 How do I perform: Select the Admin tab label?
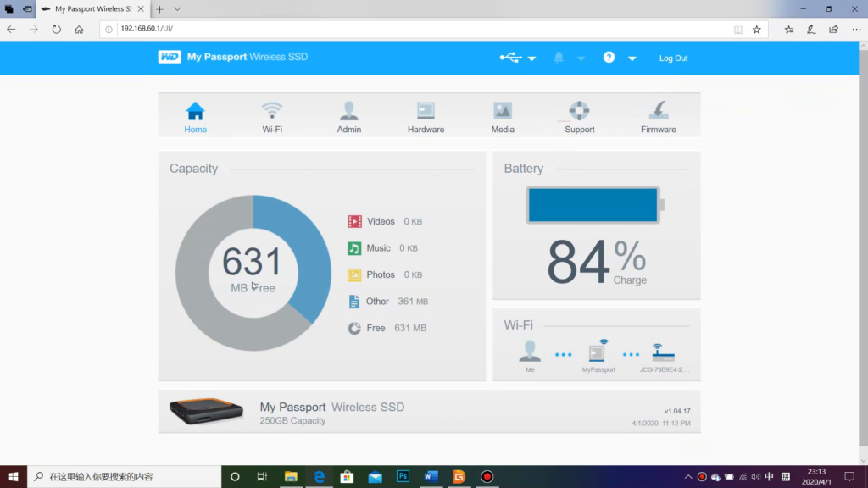[x=348, y=130]
